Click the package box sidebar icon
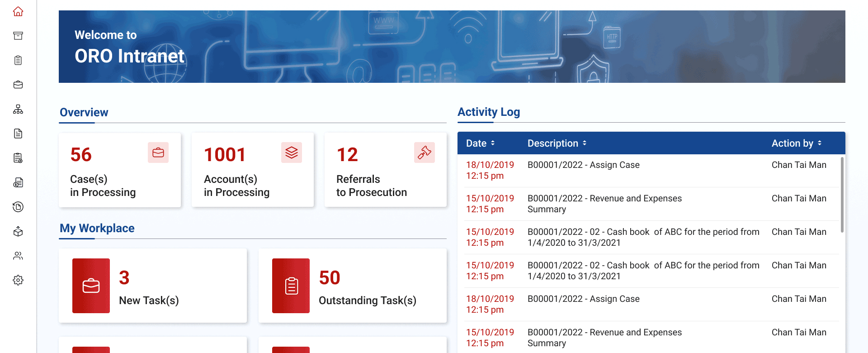The height and width of the screenshot is (353, 868). (x=18, y=231)
